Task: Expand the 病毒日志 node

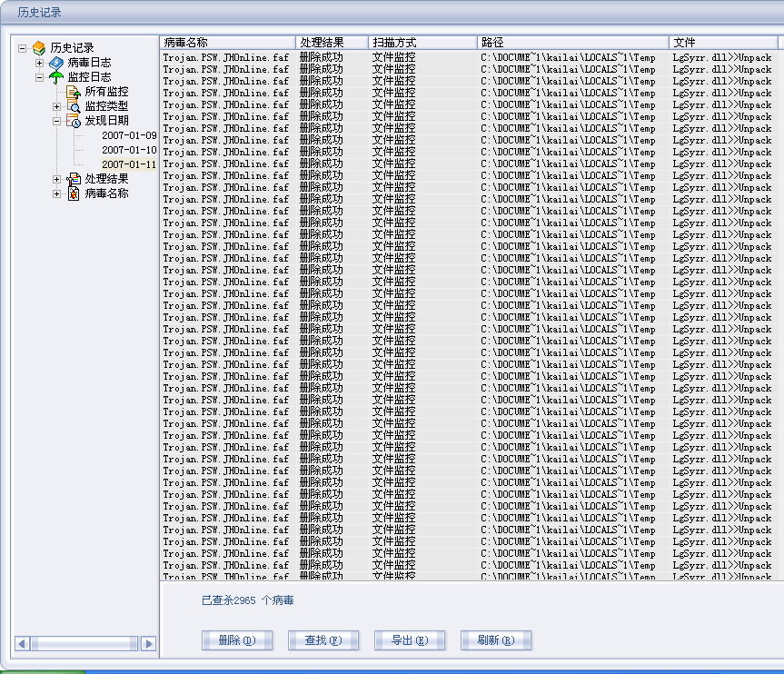Action: point(39,63)
